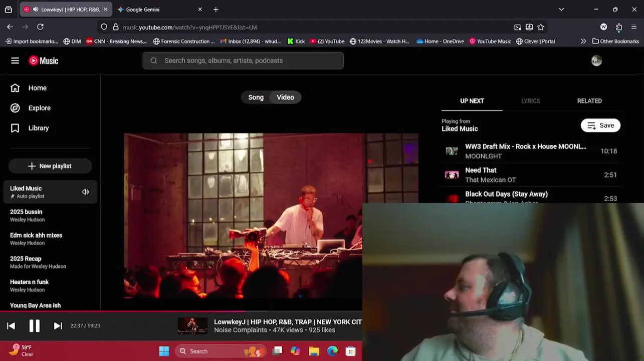Show more bookmarks chevron
The width and height of the screenshot is (644, 361).
[583, 42]
